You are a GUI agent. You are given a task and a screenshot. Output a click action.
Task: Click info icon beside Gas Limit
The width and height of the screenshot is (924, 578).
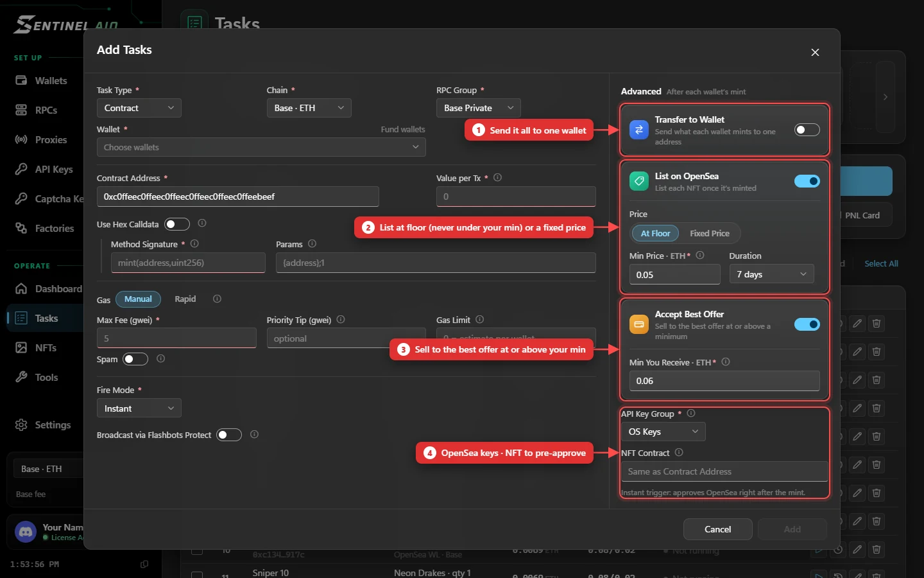pyautogui.click(x=479, y=320)
